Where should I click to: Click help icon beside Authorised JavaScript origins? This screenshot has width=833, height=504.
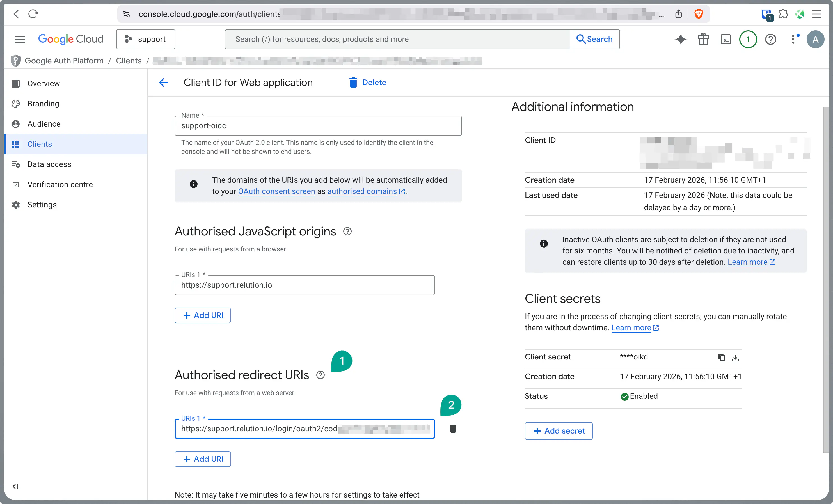point(347,231)
